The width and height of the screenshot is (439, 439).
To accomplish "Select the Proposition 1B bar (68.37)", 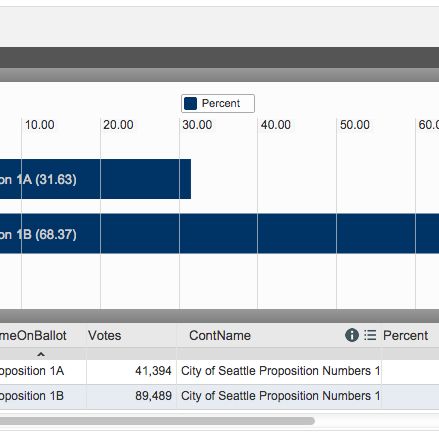I will coord(219,234).
